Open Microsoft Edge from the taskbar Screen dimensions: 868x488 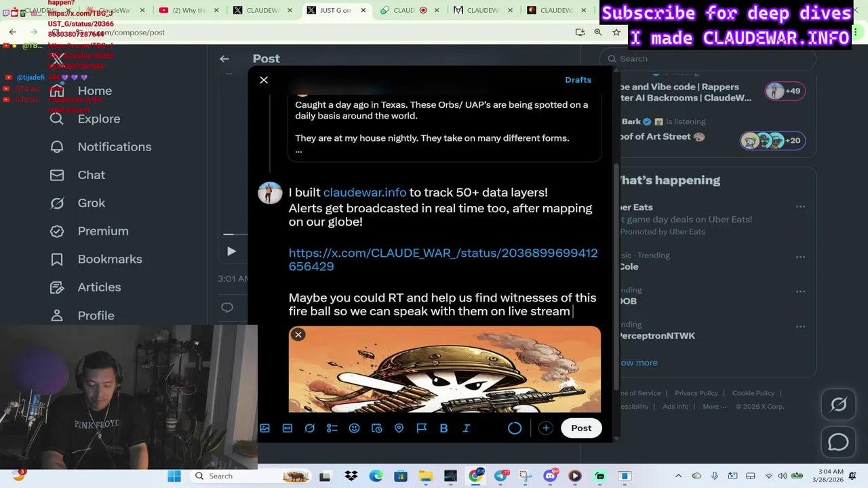(376, 476)
